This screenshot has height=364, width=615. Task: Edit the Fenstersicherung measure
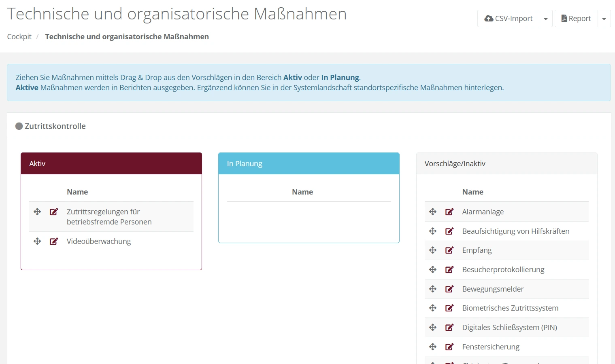click(449, 347)
